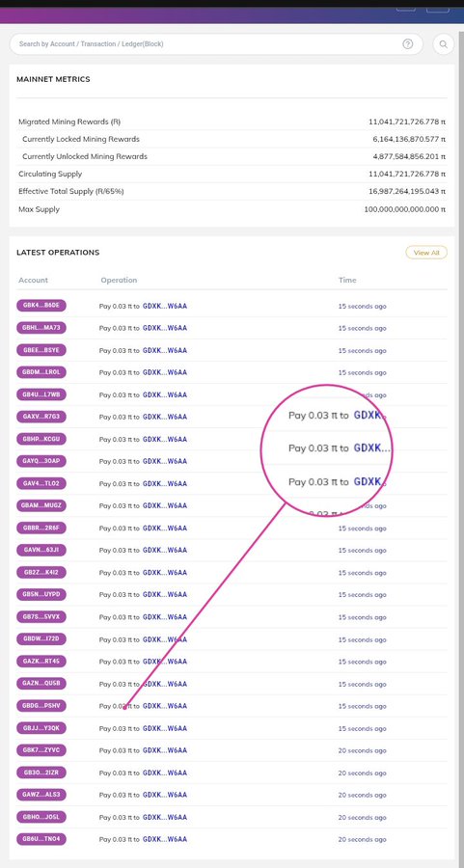Open account badge GBHO...JOSL
The width and height of the screenshot is (464, 868).
click(41, 817)
